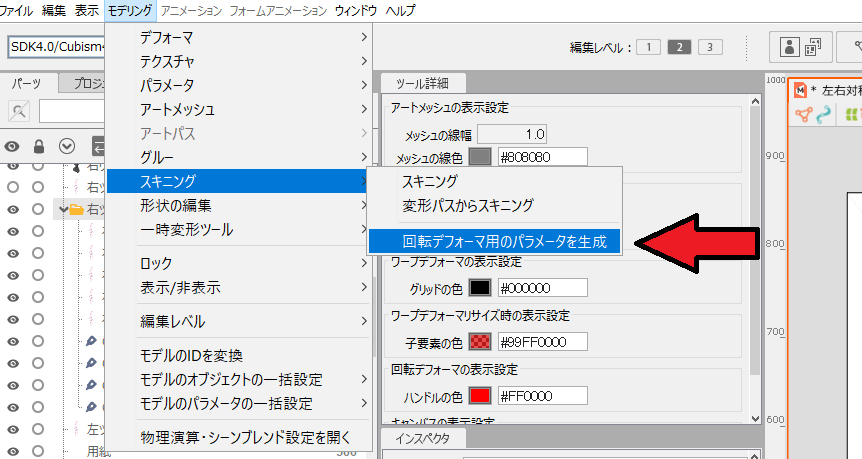Click the eye icon in the Parts panel header
The image size is (862, 459).
coord(12,146)
